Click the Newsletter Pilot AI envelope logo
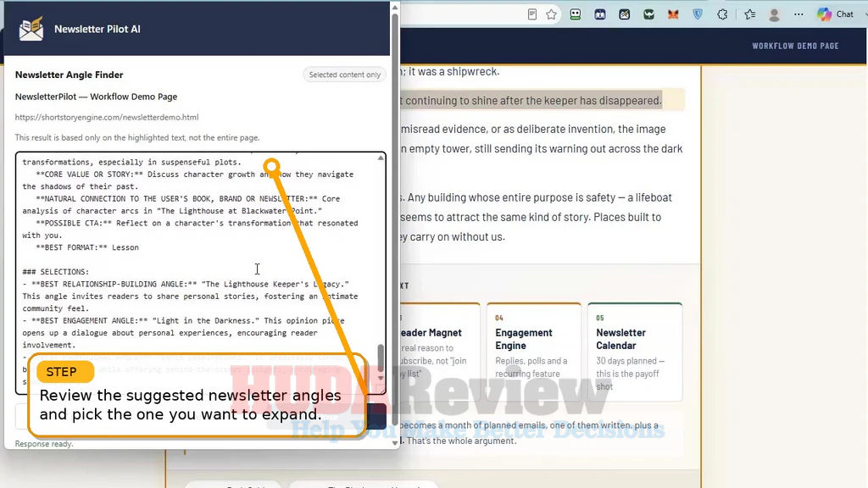Image resolution: width=868 pixels, height=488 pixels. click(31, 29)
